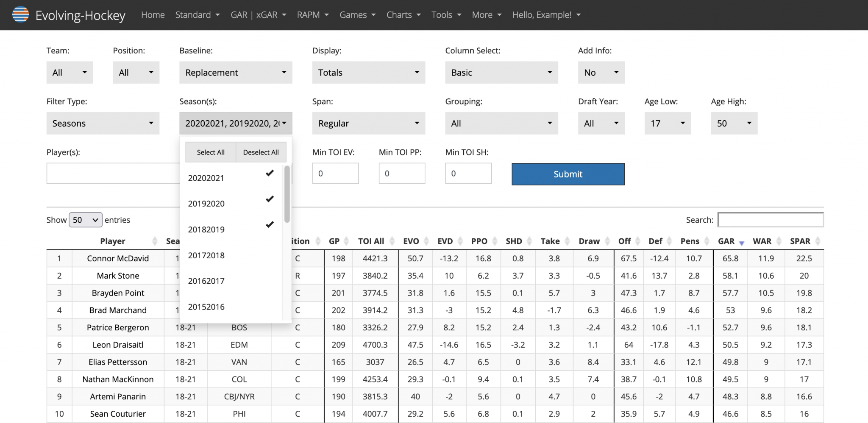868x423 pixels.
Task: Sort table by WAR column arrows
Action: click(x=779, y=241)
